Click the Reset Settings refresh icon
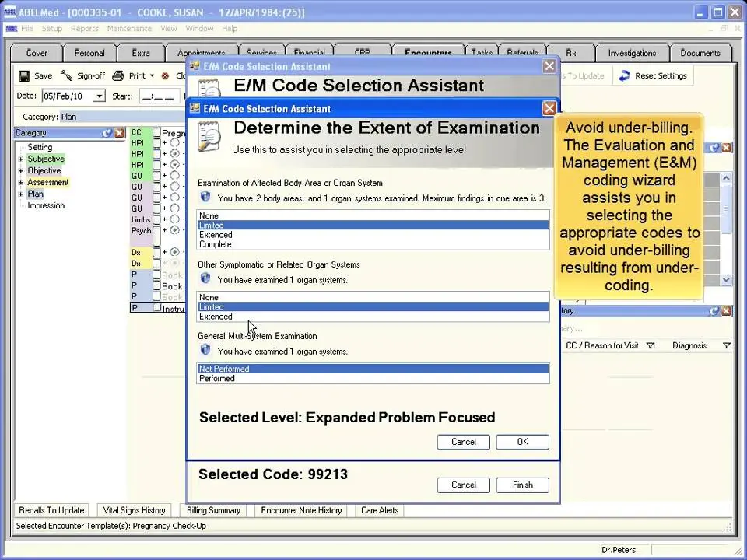This screenshot has width=747, height=560. 622,75
